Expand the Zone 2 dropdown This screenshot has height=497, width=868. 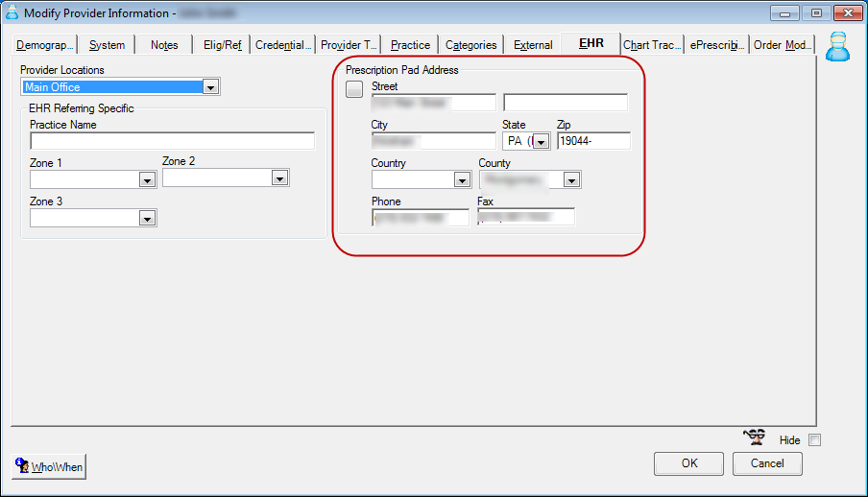coord(279,178)
